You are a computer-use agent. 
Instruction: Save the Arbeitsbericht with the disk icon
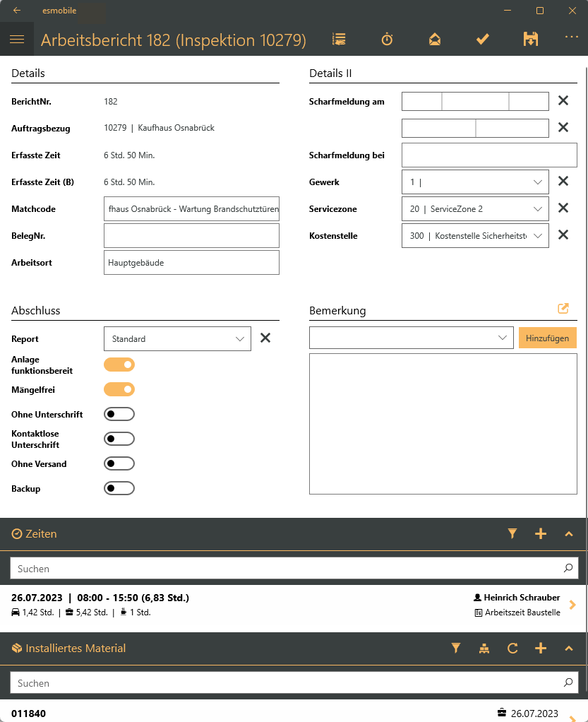click(531, 39)
